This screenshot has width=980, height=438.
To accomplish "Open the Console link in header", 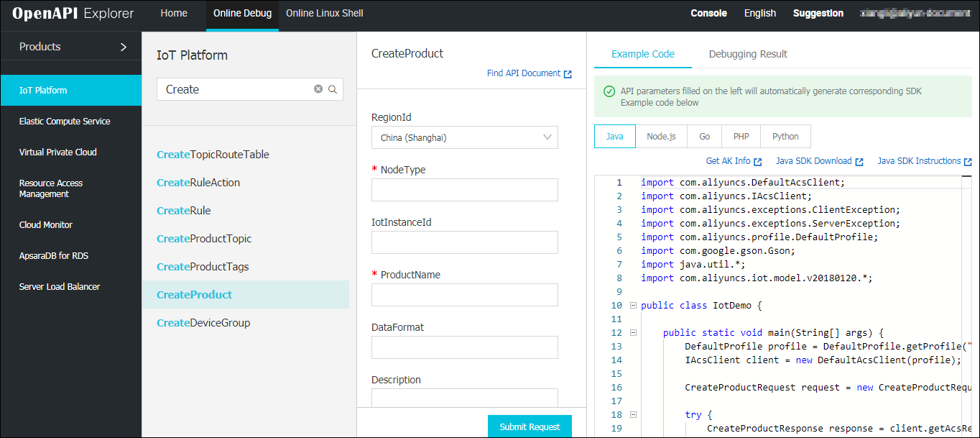I will pyautogui.click(x=708, y=13).
